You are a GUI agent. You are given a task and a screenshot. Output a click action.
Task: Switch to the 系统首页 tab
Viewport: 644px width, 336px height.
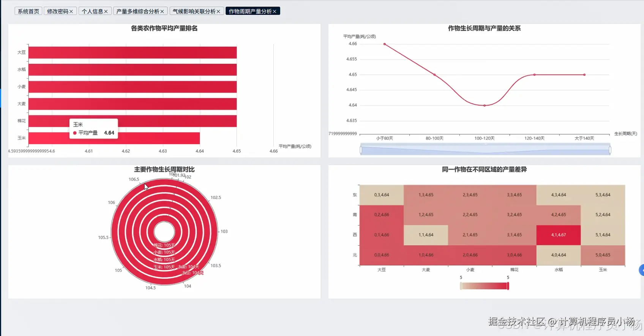point(28,11)
